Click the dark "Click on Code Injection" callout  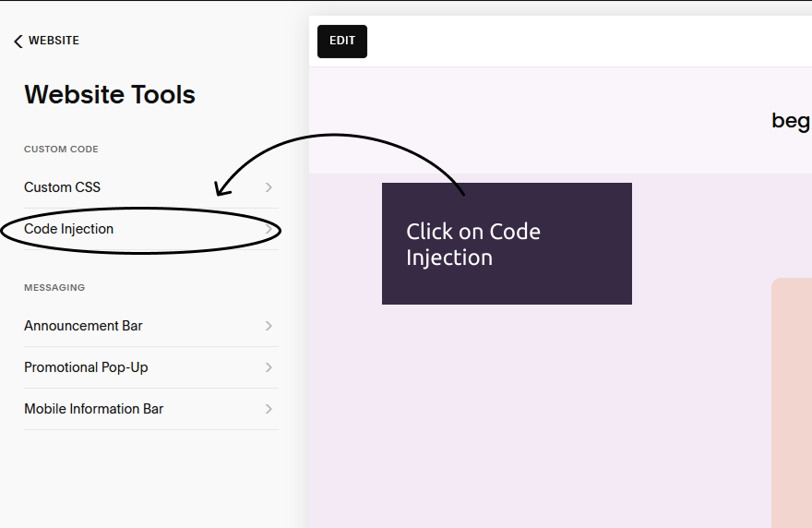[507, 244]
